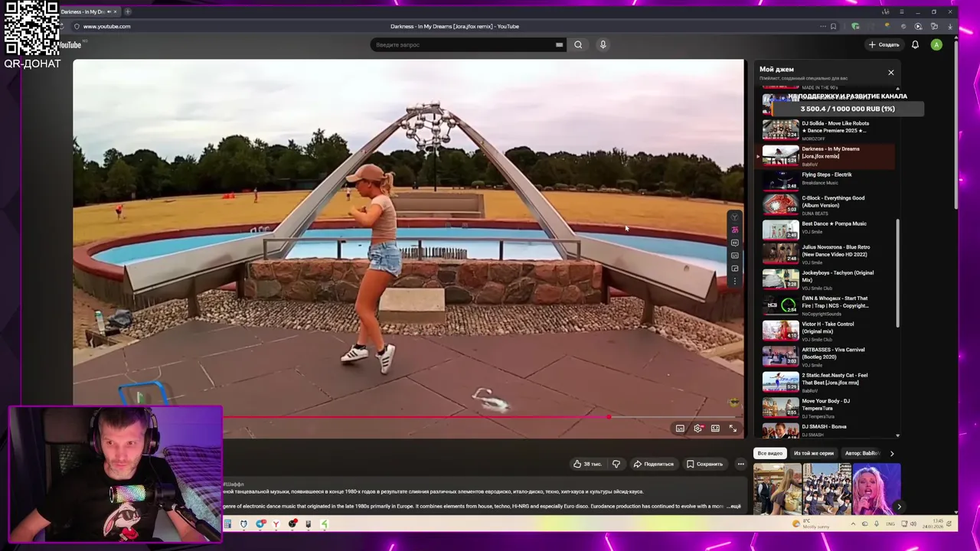The height and width of the screenshot is (551, 980).
Task: Click the YouTube search magnifier button
Action: (x=578, y=44)
